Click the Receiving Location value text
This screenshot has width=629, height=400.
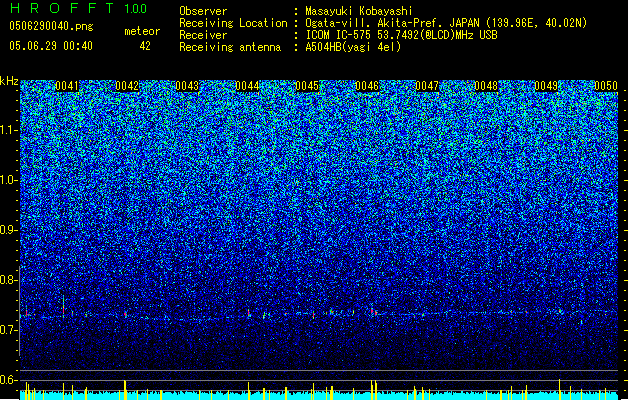click(446, 23)
